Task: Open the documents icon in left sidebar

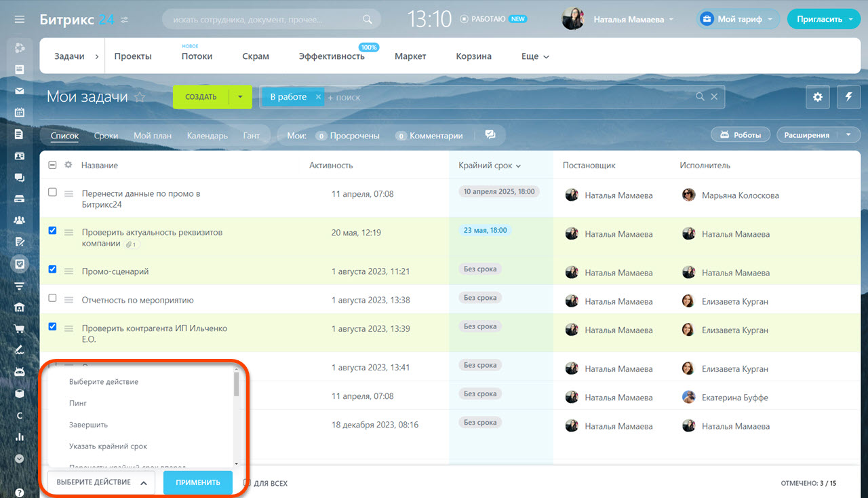Action: (20, 134)
